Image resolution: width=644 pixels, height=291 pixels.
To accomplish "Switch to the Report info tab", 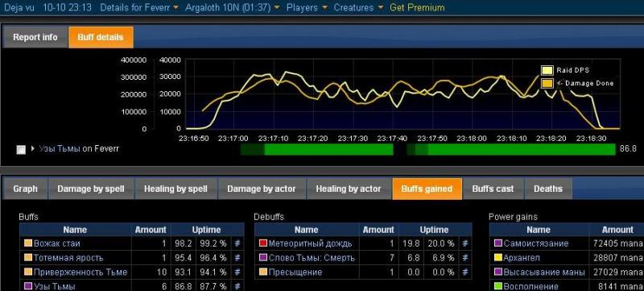I will [35, 37].
